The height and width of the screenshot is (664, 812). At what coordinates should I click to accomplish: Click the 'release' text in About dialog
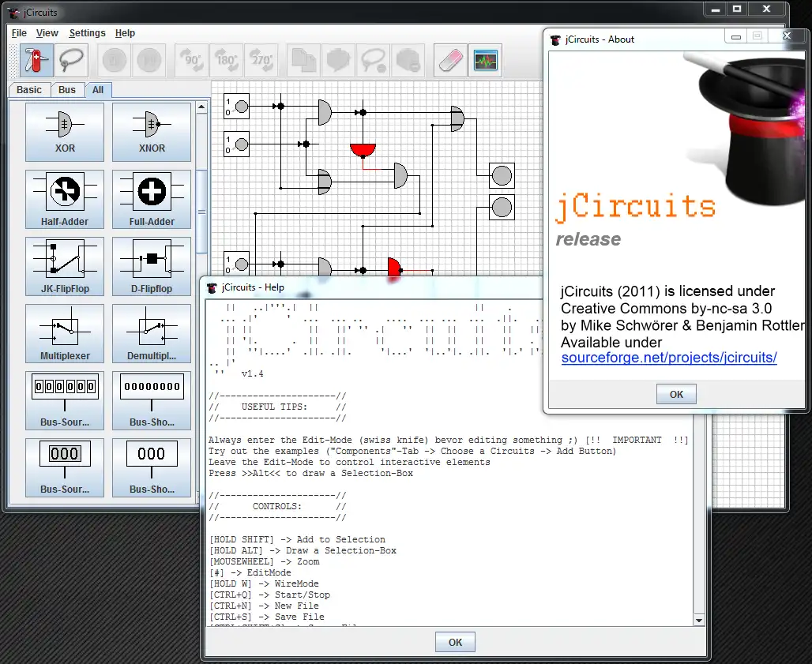(x=588, y=239)
